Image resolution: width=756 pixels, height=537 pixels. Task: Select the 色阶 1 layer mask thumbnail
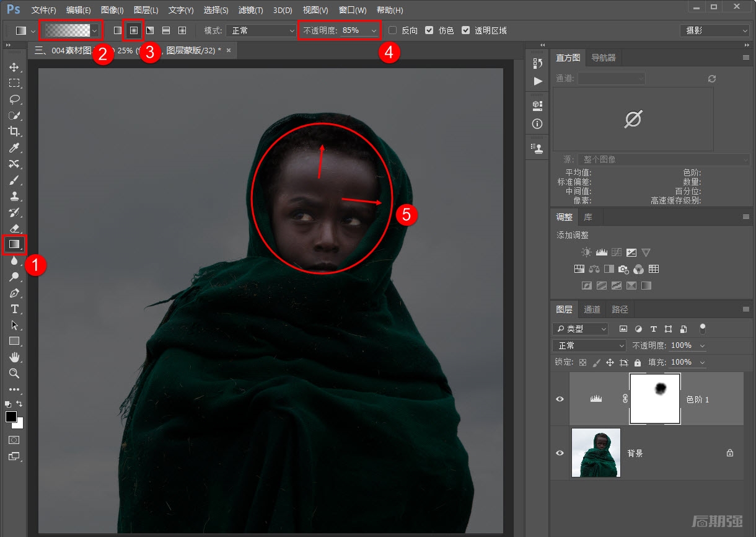(655, 399)
